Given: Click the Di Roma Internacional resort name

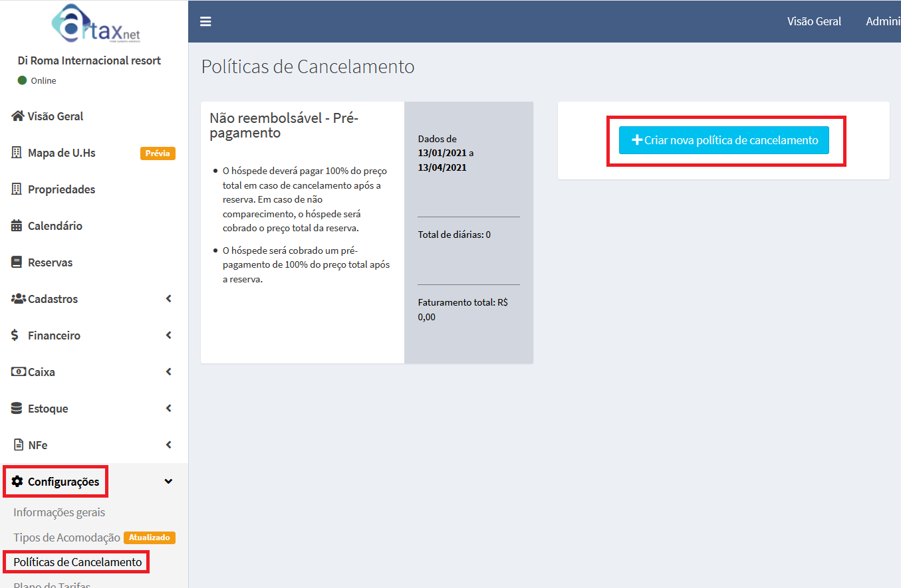Looking at the screenshot, I should coord(89,60).
